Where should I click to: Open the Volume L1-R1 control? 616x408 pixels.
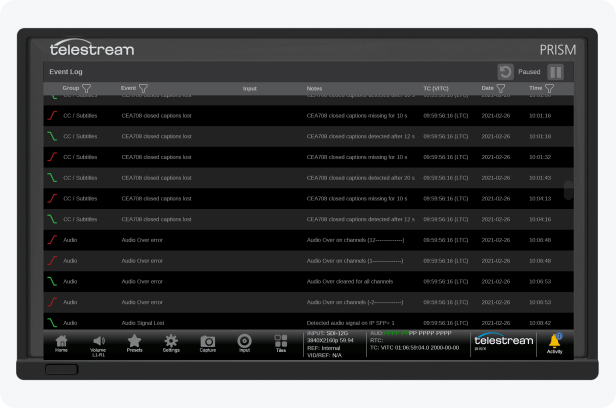[x=98, y=346]
